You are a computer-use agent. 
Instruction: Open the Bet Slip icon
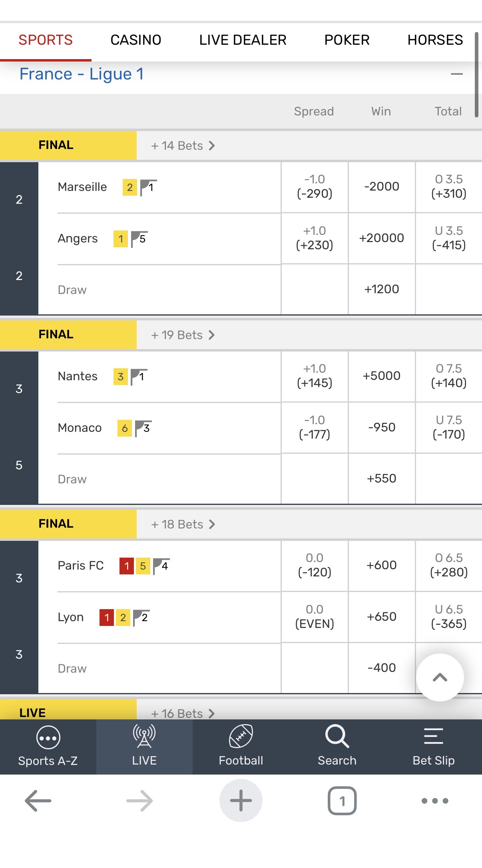point(433,737)
